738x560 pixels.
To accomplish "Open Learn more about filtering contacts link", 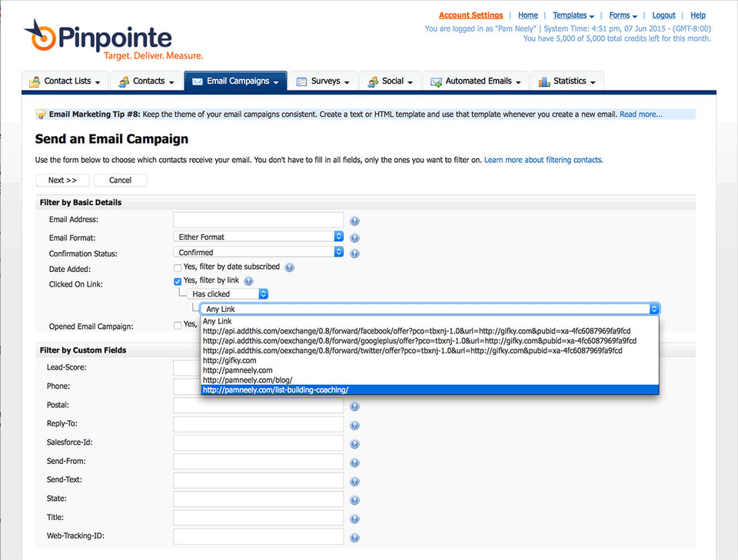I will (x=544, y=160).
